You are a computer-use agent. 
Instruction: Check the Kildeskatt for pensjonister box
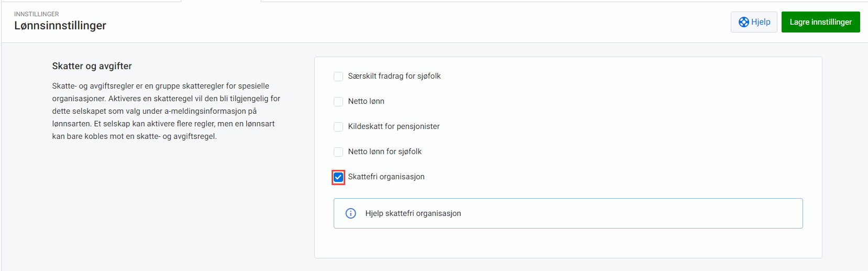pos(338,127)
